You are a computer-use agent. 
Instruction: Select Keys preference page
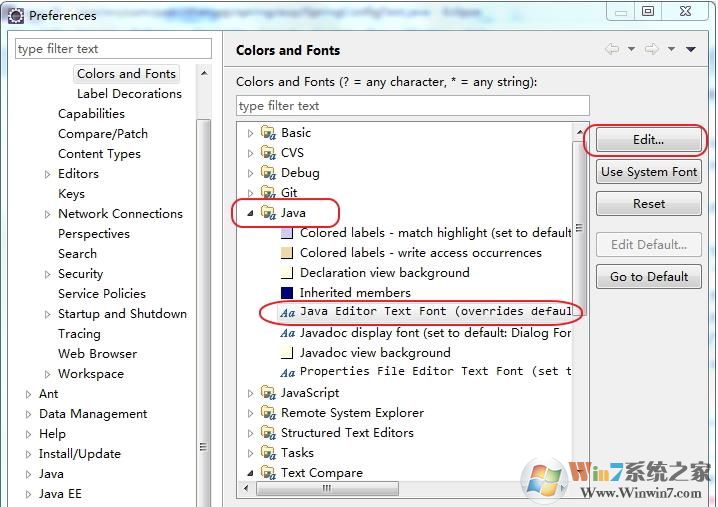(71, 194)
